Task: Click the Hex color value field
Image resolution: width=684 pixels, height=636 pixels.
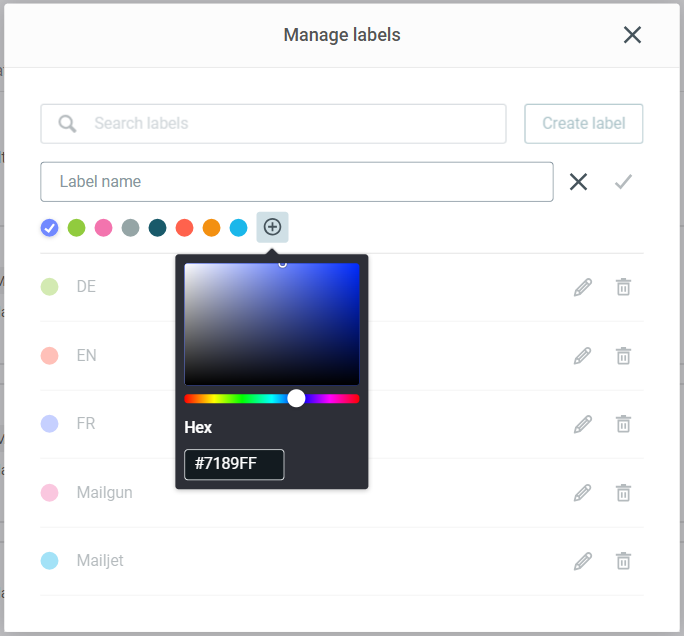Action: (x=234, y=465)
